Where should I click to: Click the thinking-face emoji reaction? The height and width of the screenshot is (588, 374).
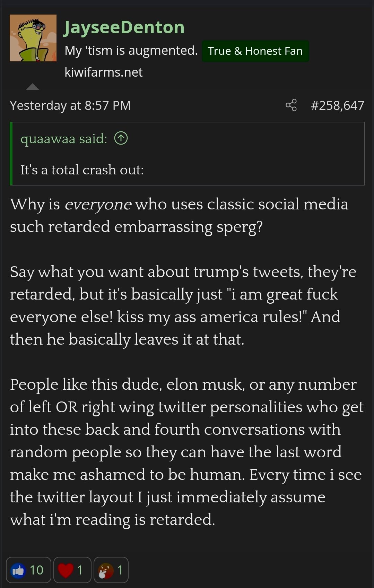106,570
